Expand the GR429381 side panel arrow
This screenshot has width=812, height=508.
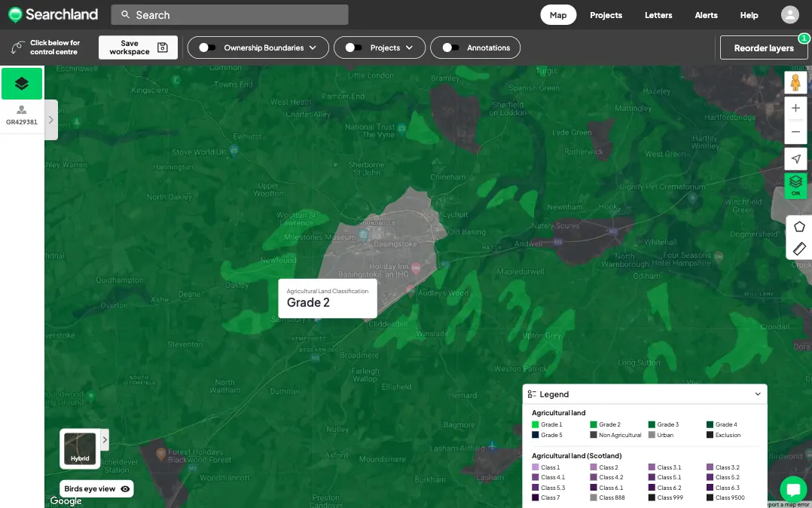tap(50, 119)
